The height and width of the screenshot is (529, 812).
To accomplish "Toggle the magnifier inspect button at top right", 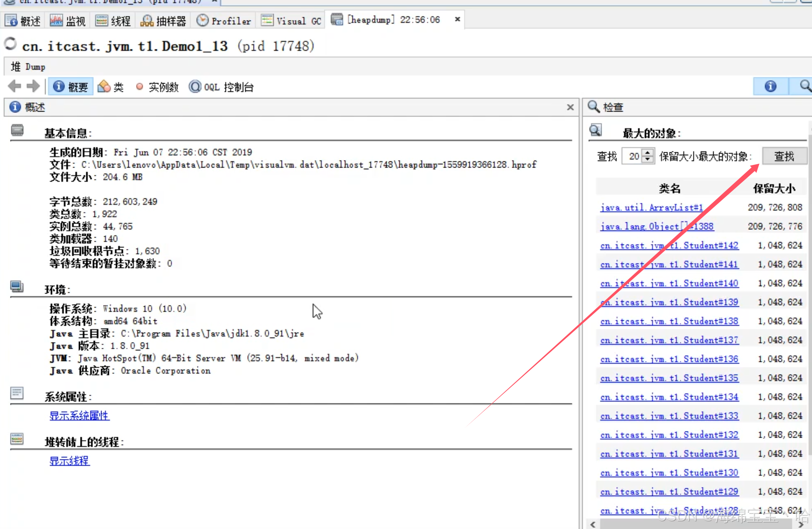I will [804, 86].
